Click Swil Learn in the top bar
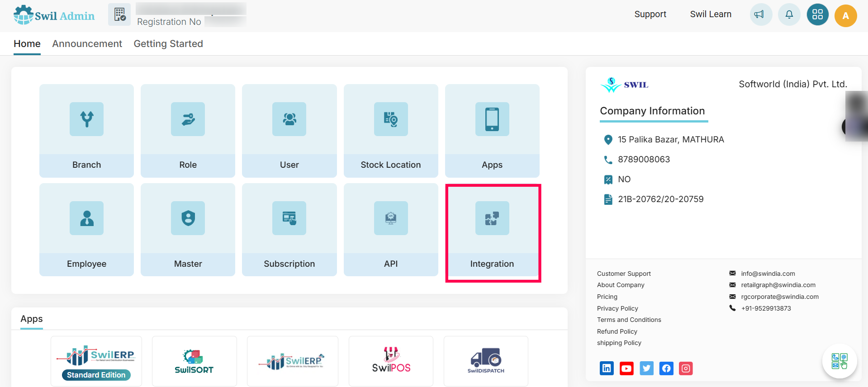Screen dimensions: 868x387 pos(711,14)
